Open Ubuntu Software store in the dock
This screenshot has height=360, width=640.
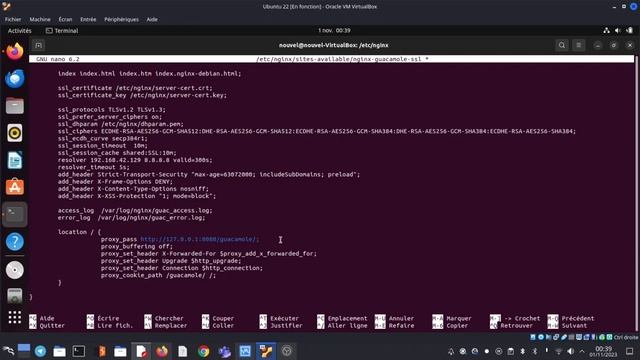(15, 187)
